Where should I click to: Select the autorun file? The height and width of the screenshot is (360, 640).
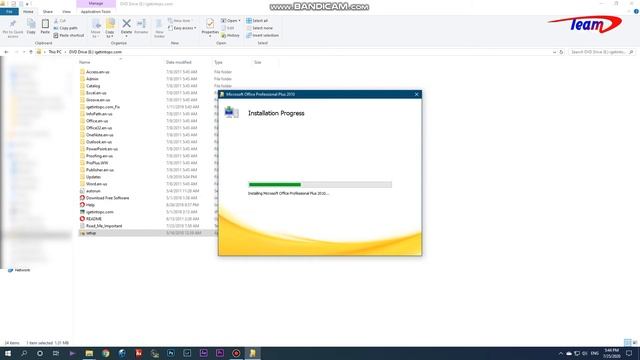point(93,191)
